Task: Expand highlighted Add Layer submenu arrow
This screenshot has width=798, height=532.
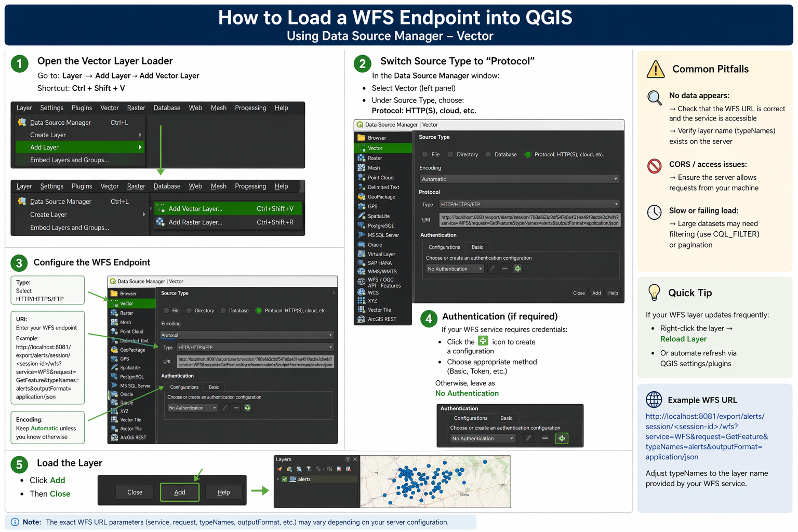Action: click(x=140, y=148)
